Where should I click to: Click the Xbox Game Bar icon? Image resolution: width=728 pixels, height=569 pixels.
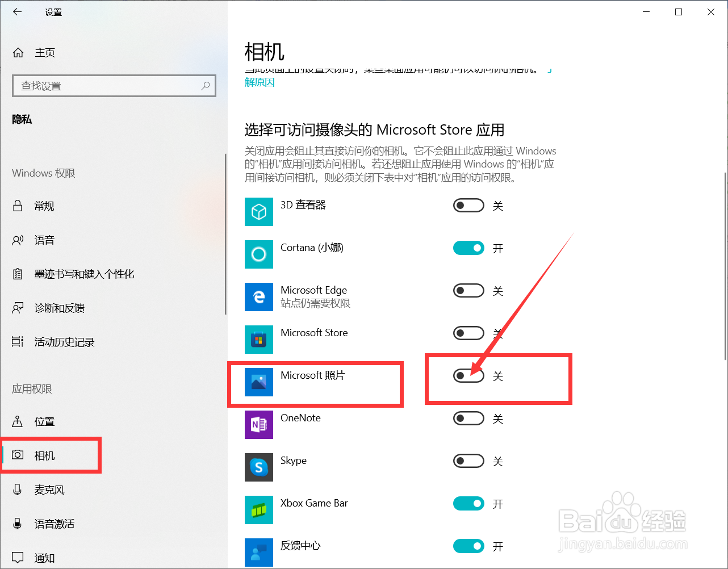259,509
